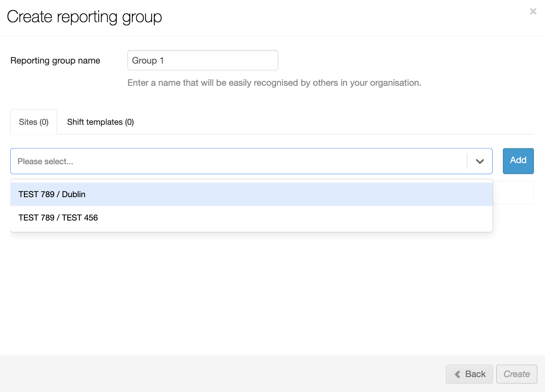The height and width of the screenshot is (392, 545).
Task: Click the 'Create reporting group' dialog title
Action: (84, 17)
